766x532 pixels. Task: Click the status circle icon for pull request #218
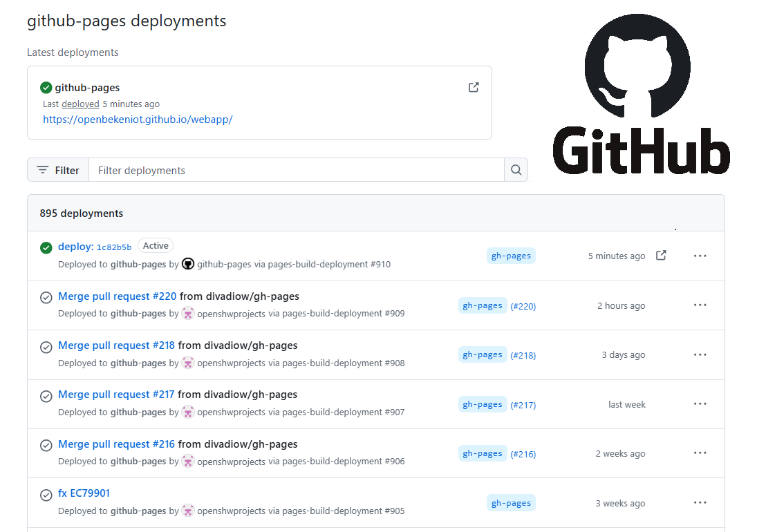click(x=46, y=347)
